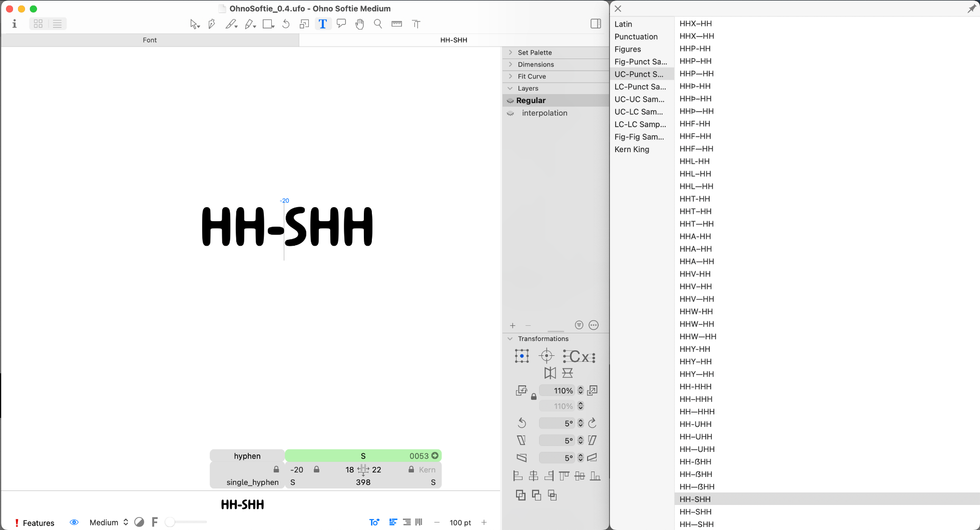
Task: Decrease the point size with minus
Action: pyautogui.click(x=437, y=522)
